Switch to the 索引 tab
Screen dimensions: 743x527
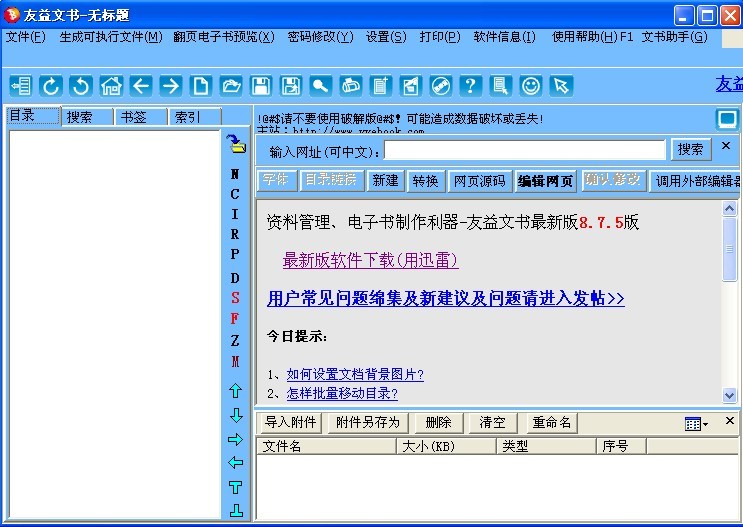point(195,117)
